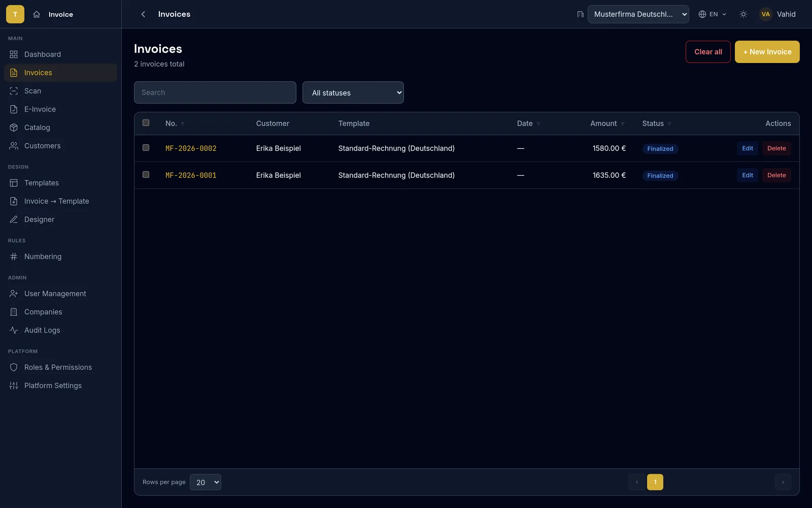Click the Invoices document icon in sidebar
The height and width of the screenshot is (508, 812).
14,73
